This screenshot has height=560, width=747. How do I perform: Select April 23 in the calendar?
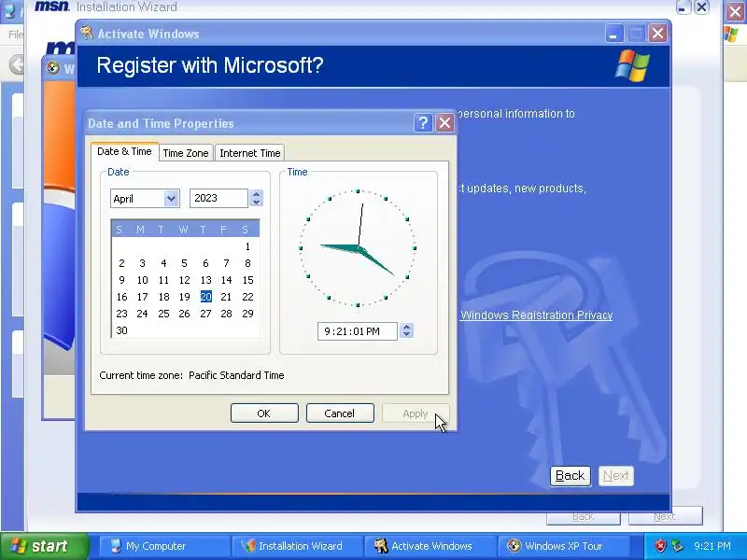coord(121,314)
